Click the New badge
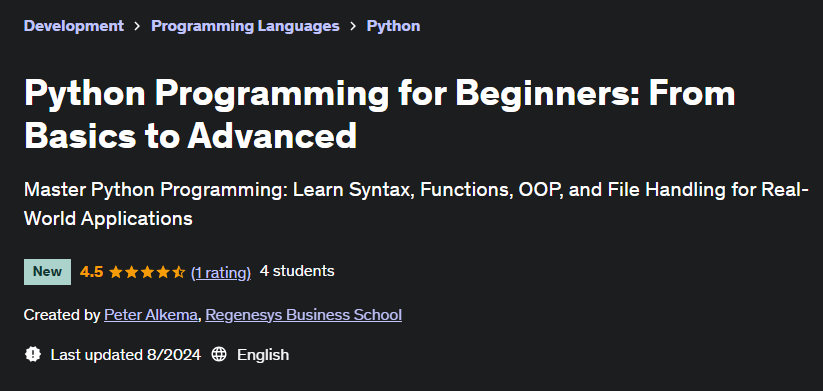 point(47,272)
